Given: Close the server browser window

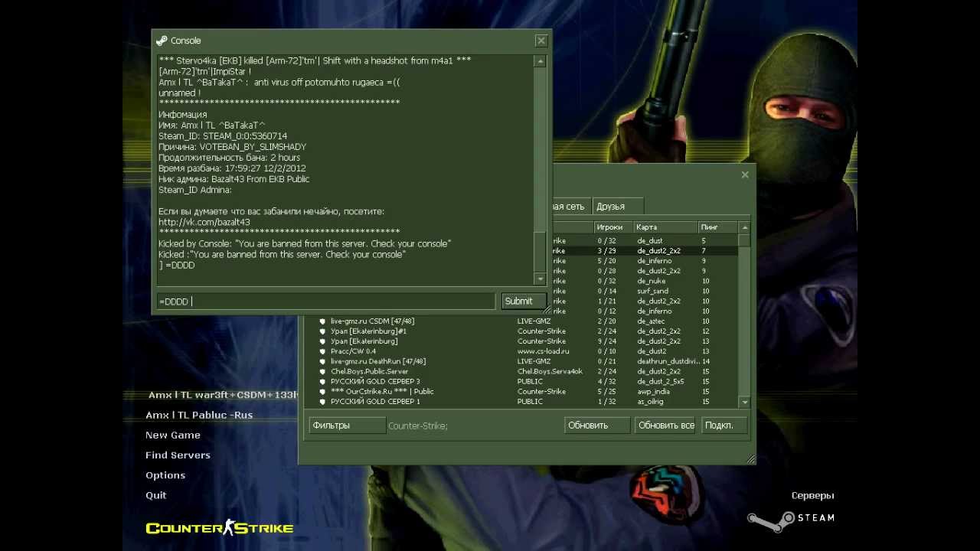Looking at the screenshot, I should (x=745, y=174).
